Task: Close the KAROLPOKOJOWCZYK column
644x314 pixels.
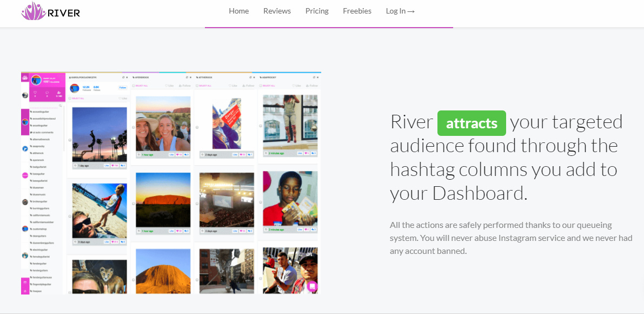Action: tap(127, 78)
